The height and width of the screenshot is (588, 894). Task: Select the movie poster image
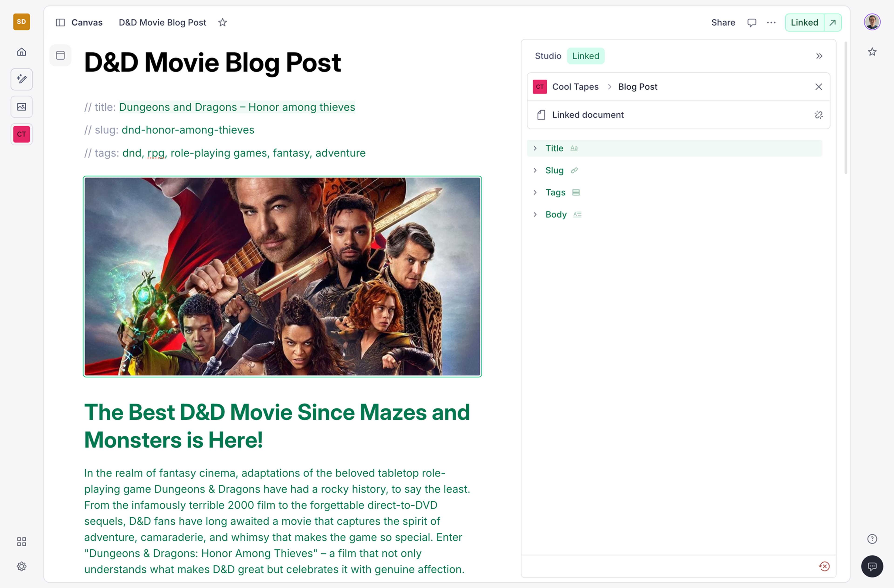[282, 276]
